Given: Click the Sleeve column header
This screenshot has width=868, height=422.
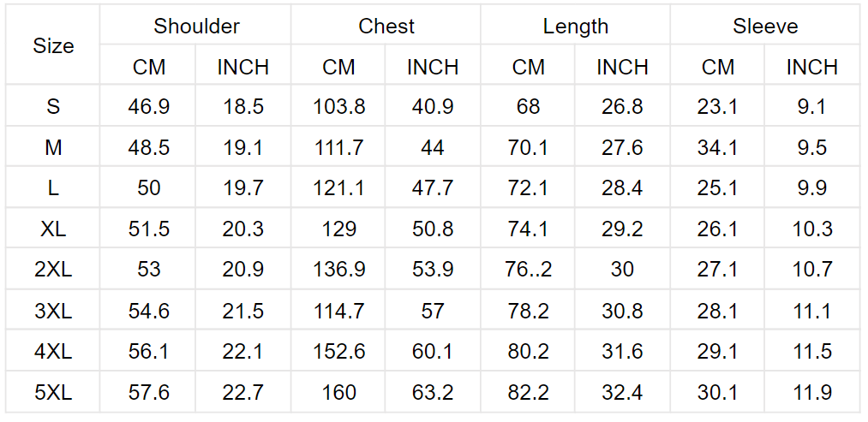Looking at the screenshot, I should (765, 26).
